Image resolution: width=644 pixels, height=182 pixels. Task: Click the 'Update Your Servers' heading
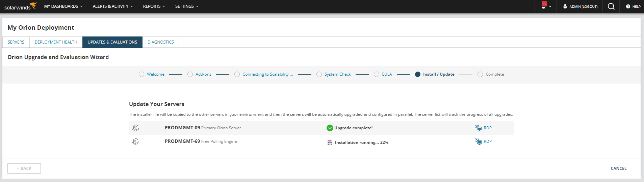157,104
